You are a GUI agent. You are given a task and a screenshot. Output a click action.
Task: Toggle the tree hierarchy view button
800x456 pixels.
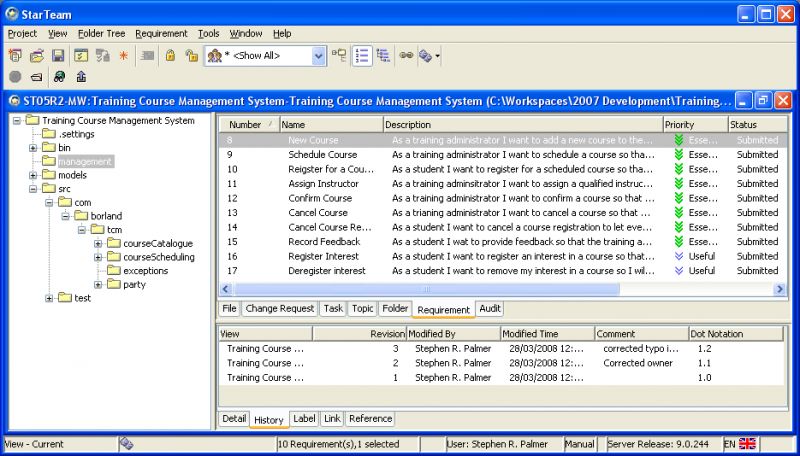tap(383, 56)
